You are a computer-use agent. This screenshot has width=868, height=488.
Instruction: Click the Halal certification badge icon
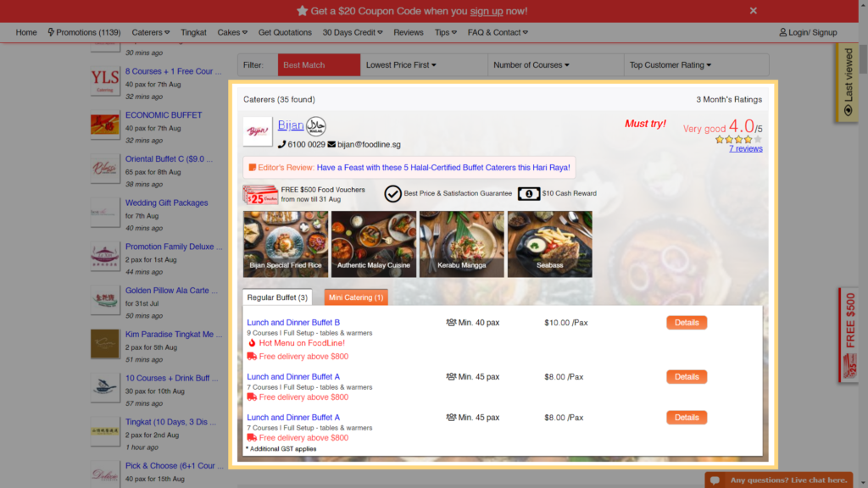(315, 126)
